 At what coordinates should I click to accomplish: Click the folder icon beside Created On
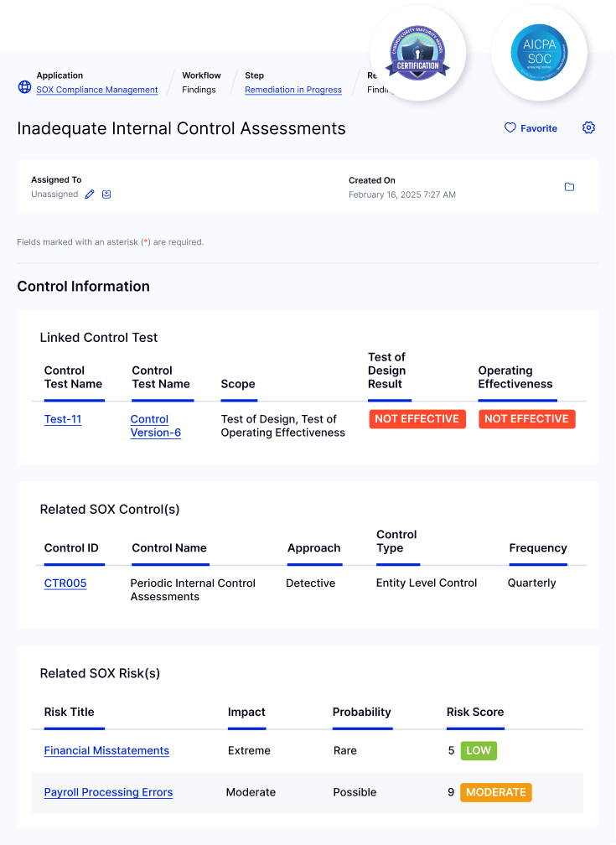[569, 187]
